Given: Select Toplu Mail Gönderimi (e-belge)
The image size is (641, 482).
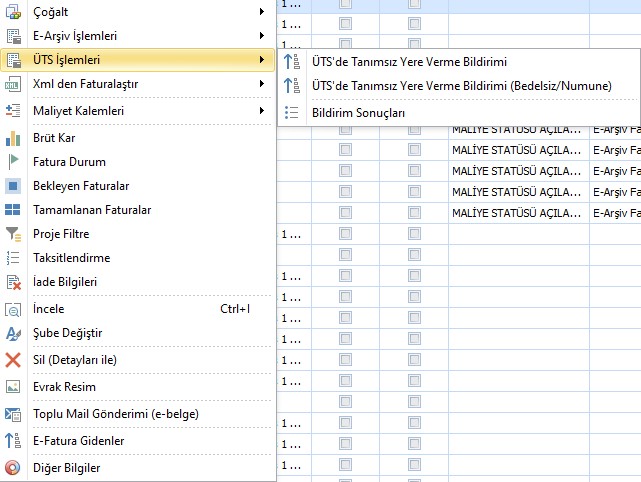Looking at the screenshot, I should (116, 414).
